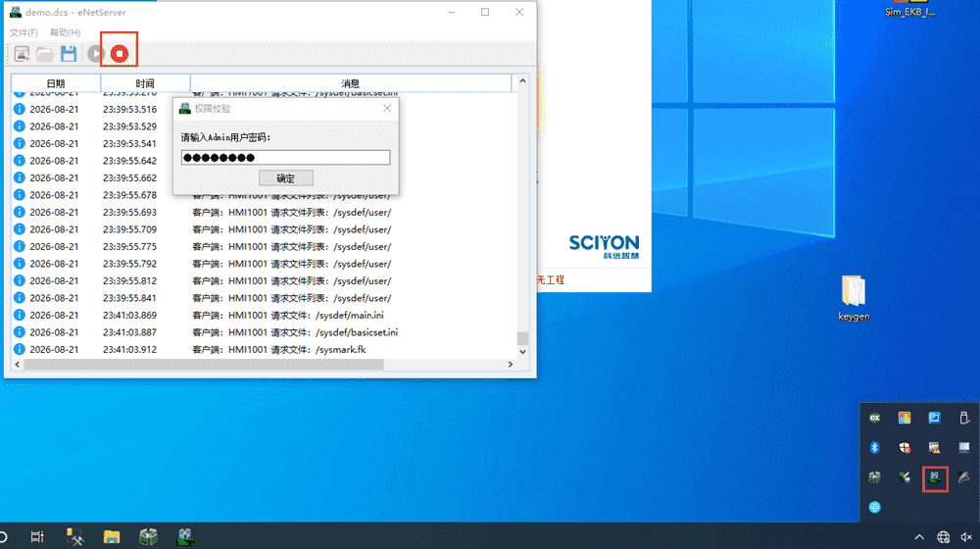This screenshot has height=549, width=980.
Task: Click the new project toolbar icon
Action: (22, 54)
